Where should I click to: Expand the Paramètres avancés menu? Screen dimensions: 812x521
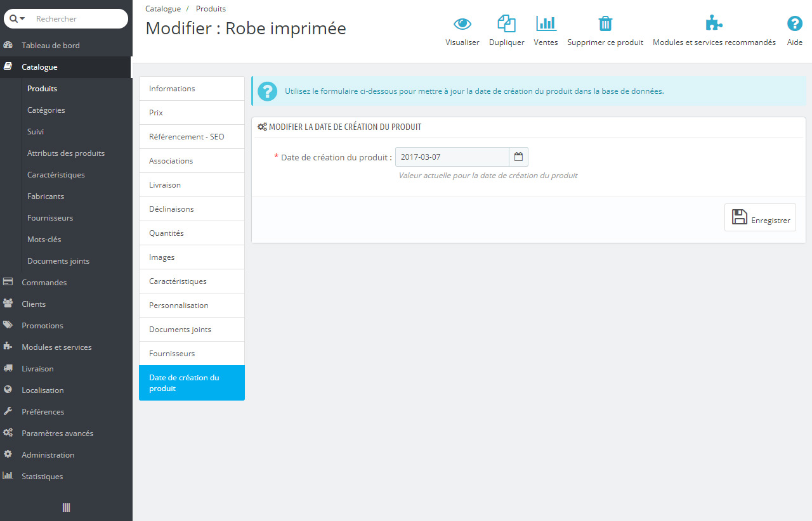pyautogui.click(x=57, y=434)
